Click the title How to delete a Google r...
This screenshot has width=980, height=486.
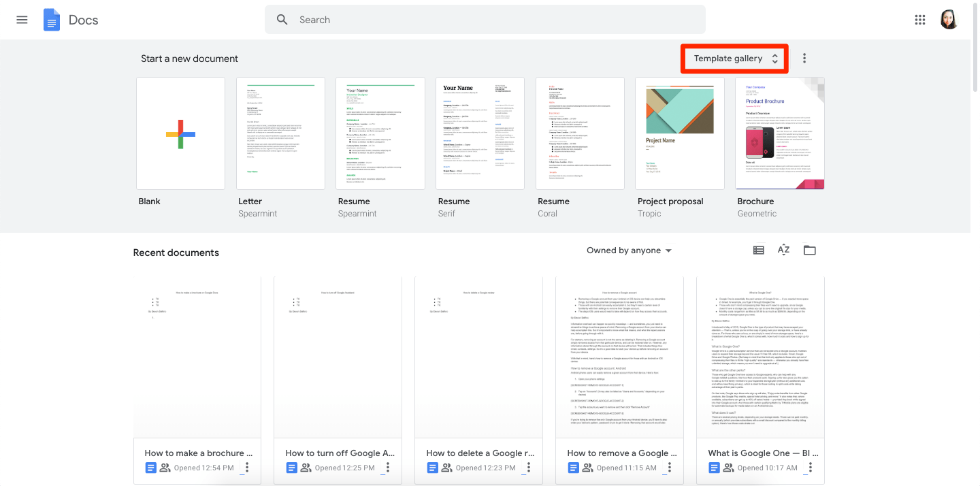480,453
